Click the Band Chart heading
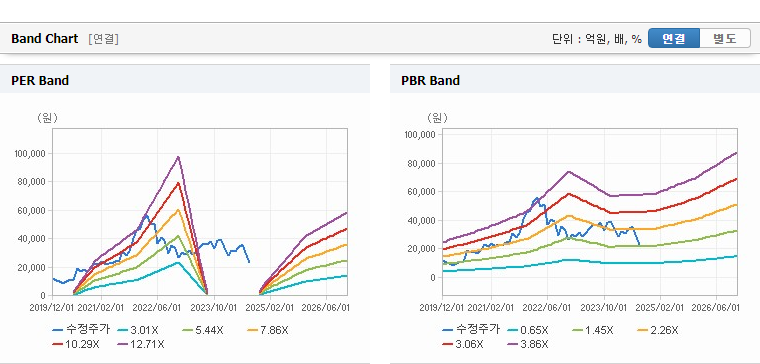The height and width of the screenshot is (364, 760). click(x=45, y=39)
